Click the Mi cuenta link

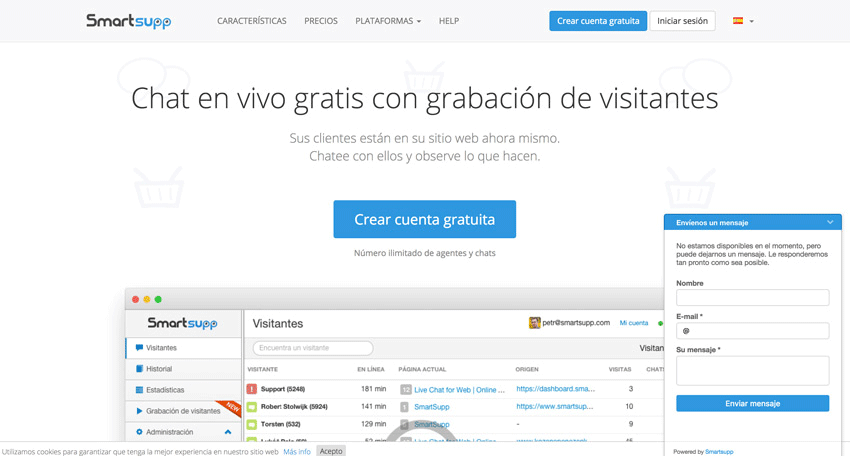pyautogui.click(x=634, y=323)
